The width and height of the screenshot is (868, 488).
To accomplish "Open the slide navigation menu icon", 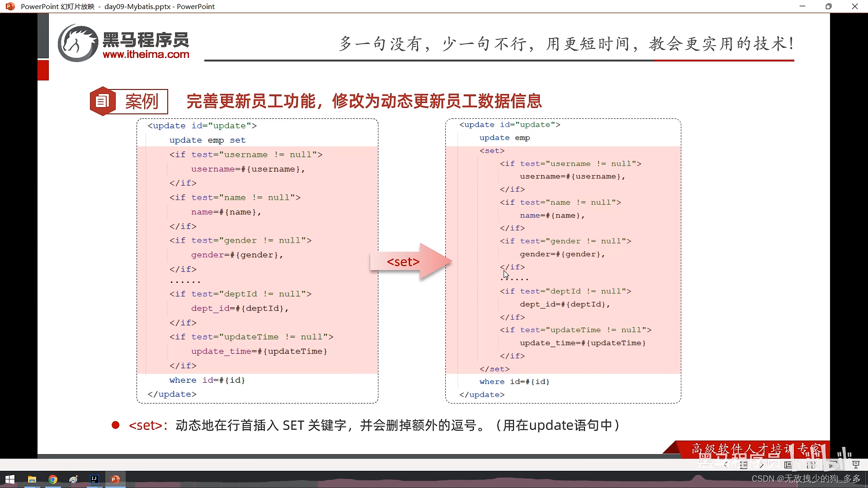I will coord(744,465).
